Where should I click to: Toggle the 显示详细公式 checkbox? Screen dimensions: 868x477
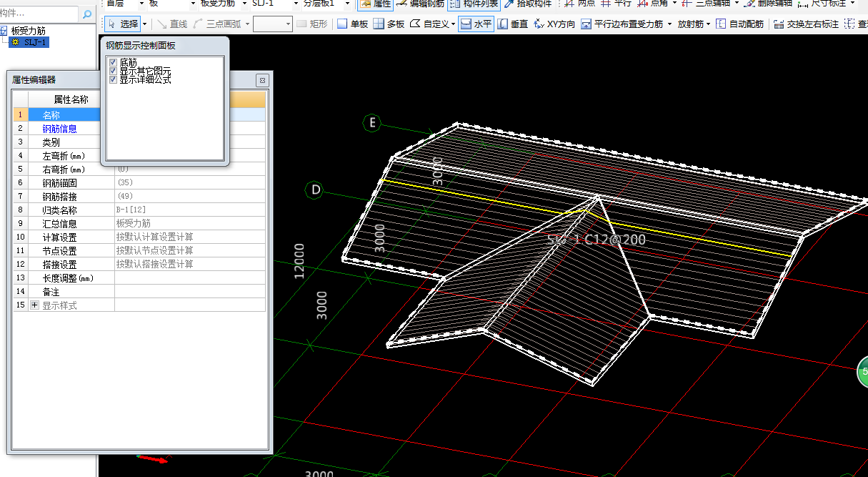point(113,79)
